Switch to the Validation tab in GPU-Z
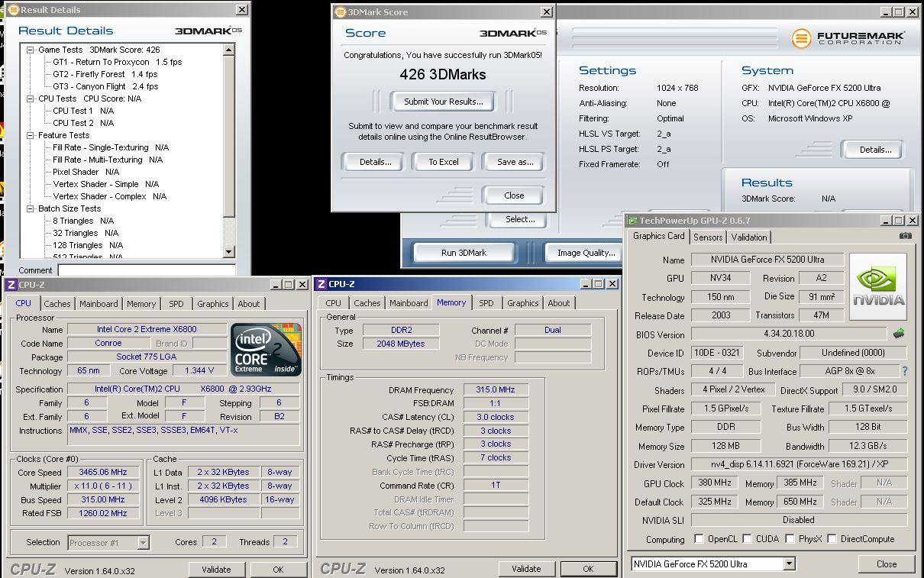 click(x=749, y=237)
